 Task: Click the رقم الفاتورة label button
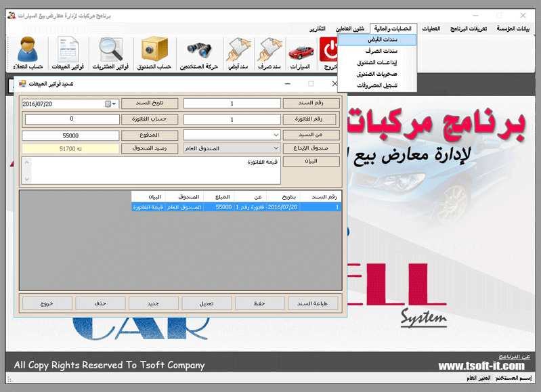[x=309, y=119]
